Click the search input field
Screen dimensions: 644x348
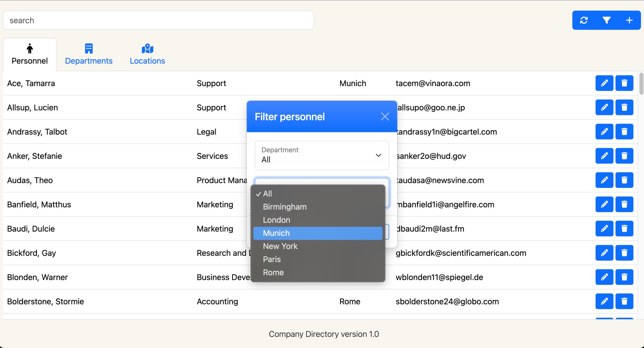(158, 21)
